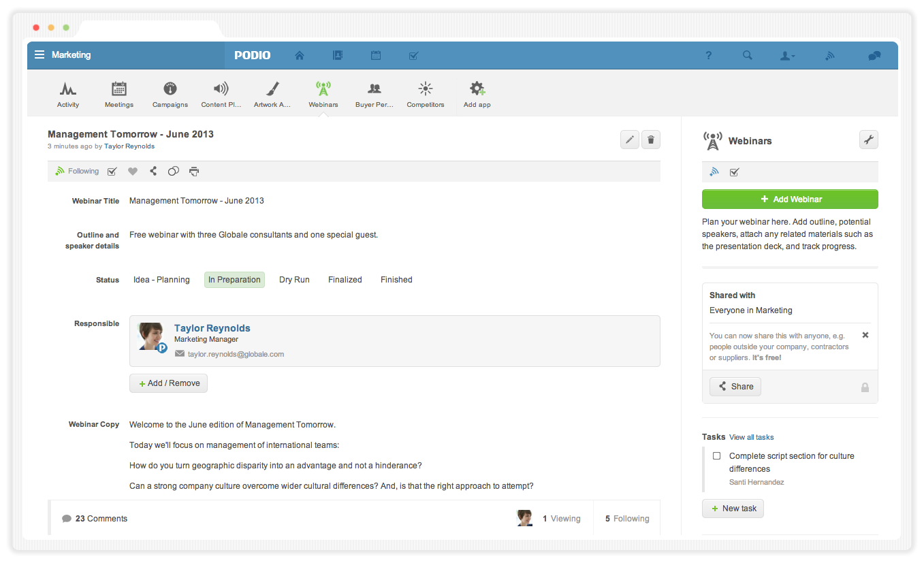
Task: Open the View all tasks link
Action: 751,437
